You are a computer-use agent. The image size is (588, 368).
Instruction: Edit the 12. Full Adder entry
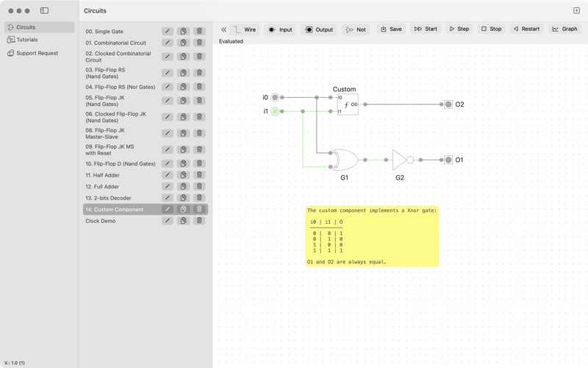[x=168, y=186]
